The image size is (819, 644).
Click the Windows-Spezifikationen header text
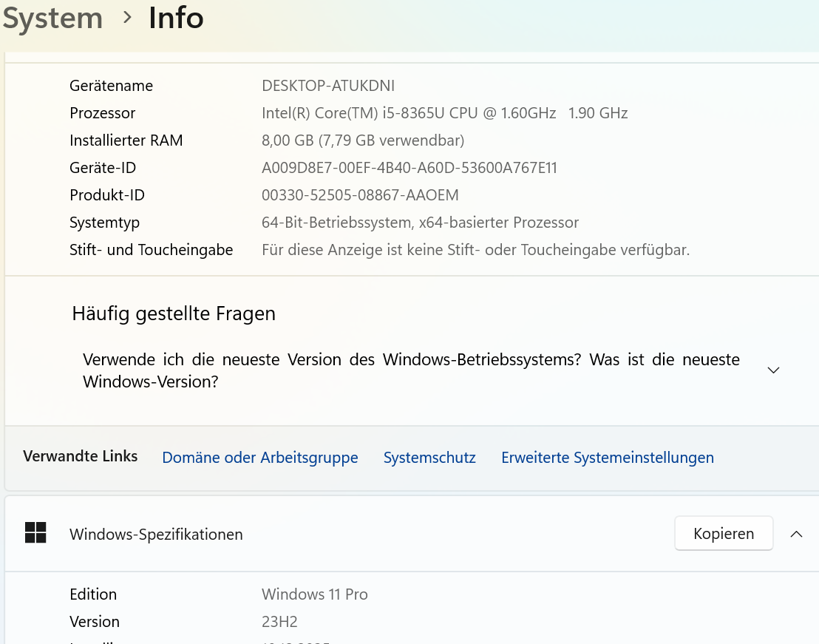point(156,535)
